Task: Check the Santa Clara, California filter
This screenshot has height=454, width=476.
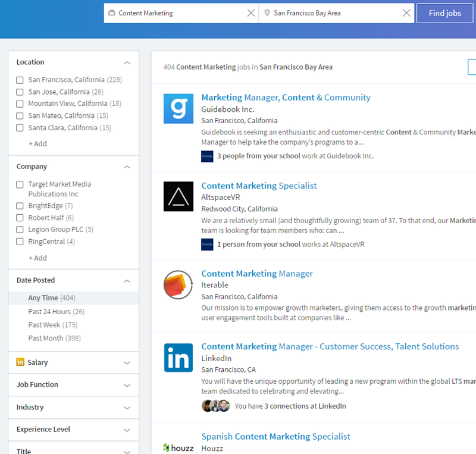Action: 20,128
